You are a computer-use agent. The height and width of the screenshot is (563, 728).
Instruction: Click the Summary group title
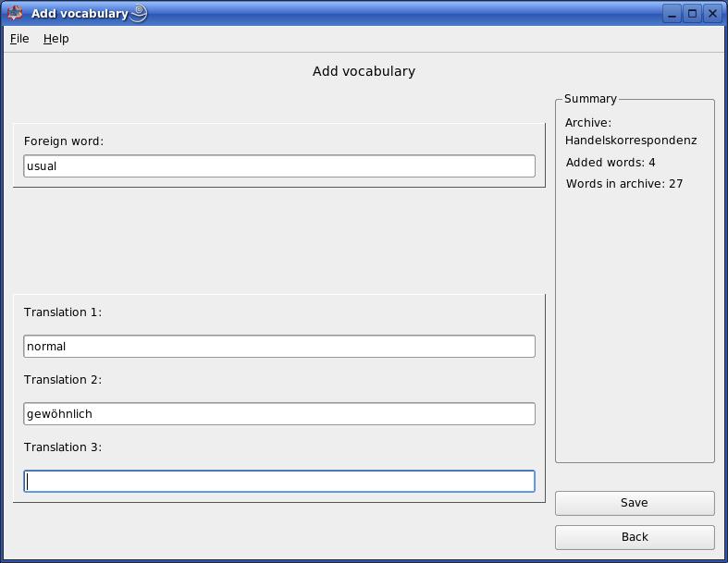590,99
